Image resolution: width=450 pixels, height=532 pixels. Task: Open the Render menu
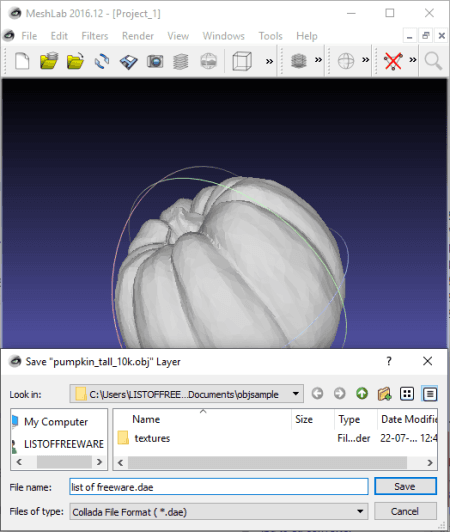[x=138, y=36]
